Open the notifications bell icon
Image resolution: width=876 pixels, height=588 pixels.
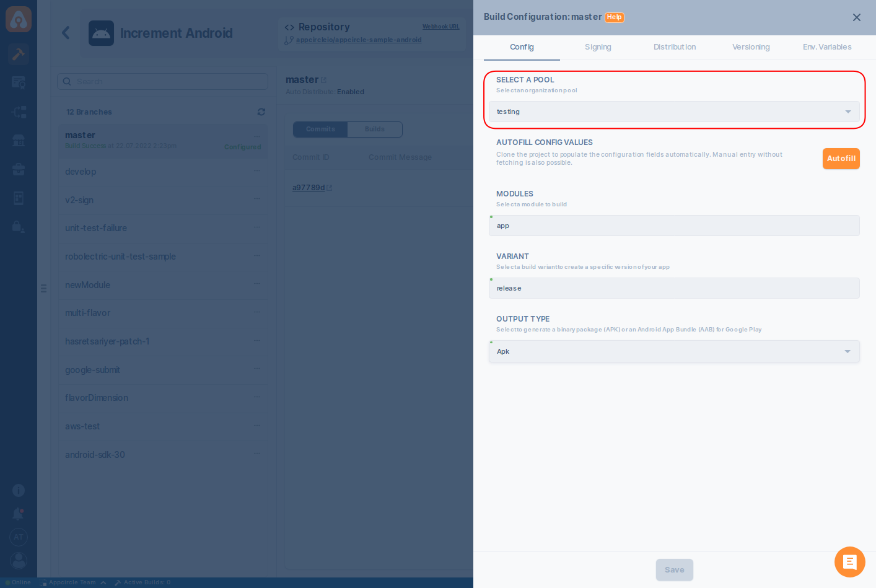click(x=19, y=514)
